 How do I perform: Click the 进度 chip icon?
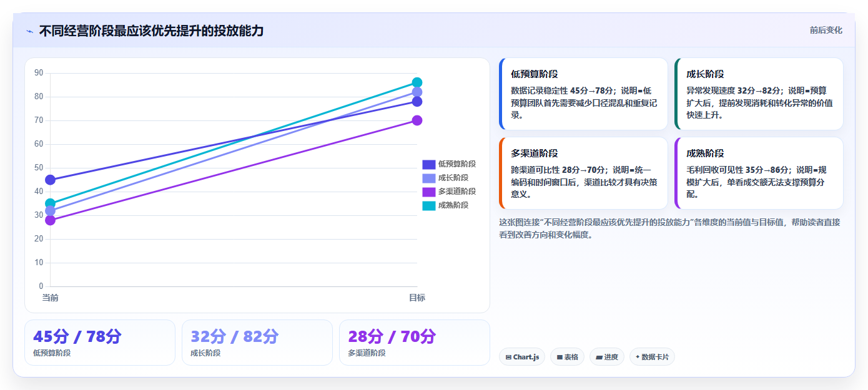[x=599, y=358]
